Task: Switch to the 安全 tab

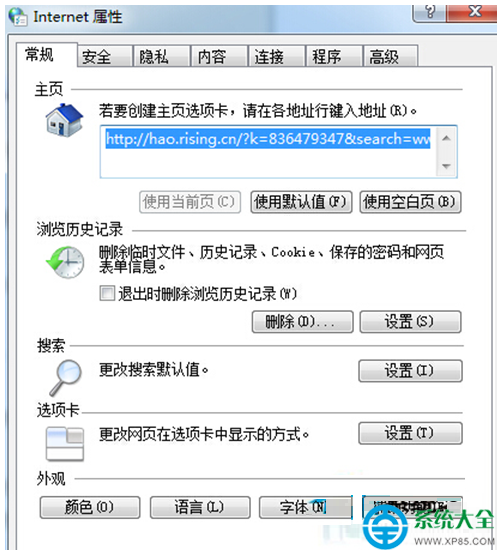Action: [x=105, y=56]
